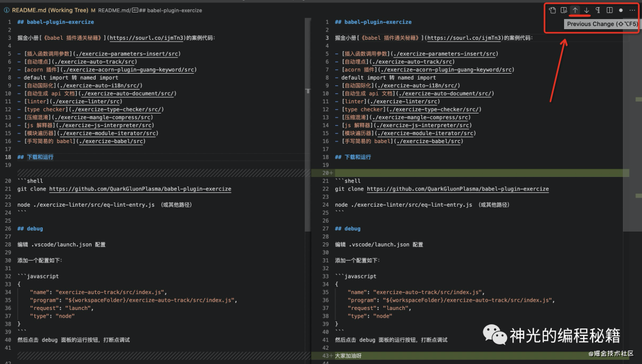Click line number 3 in right pane gutter
The height and width of the screenshot is (364, 642).
[327, 37]
